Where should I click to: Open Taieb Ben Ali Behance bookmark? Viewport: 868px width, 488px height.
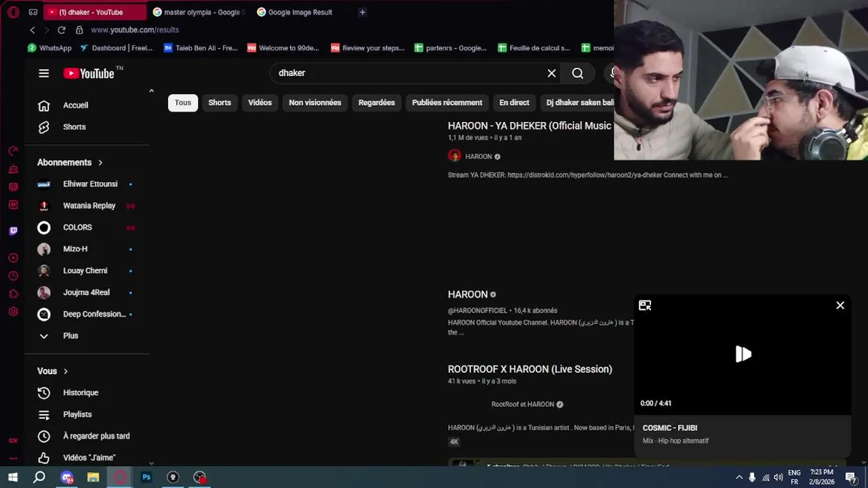click(201, 48)
